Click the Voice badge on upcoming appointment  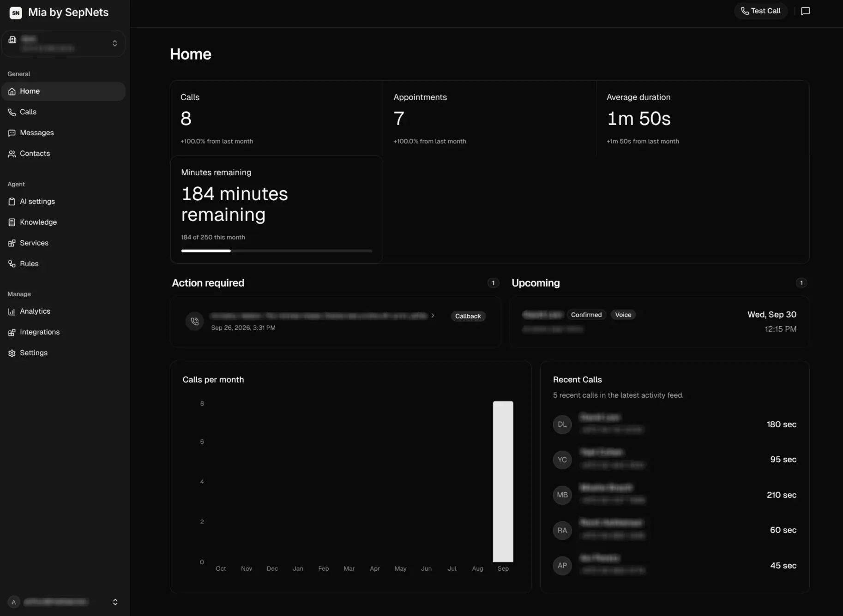tap(623, 315)
